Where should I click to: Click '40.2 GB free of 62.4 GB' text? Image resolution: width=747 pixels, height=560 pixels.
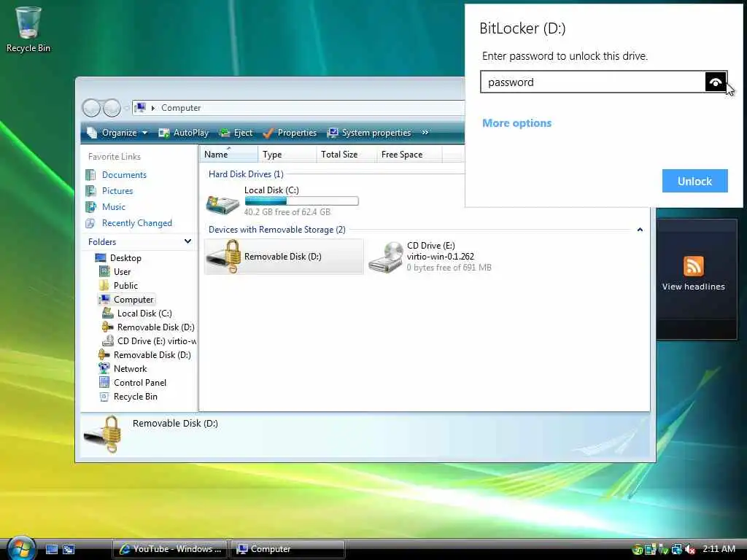[287, 212]
